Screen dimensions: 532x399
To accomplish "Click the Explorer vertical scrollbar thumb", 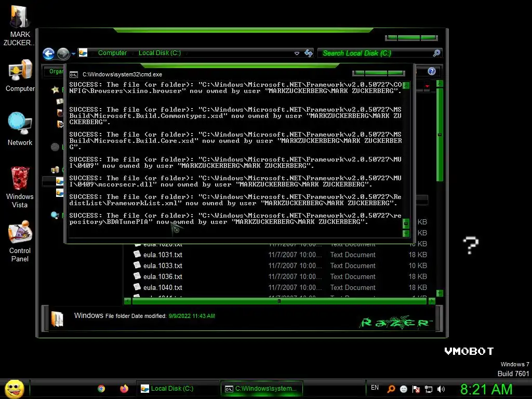I will tap(440, 135).
